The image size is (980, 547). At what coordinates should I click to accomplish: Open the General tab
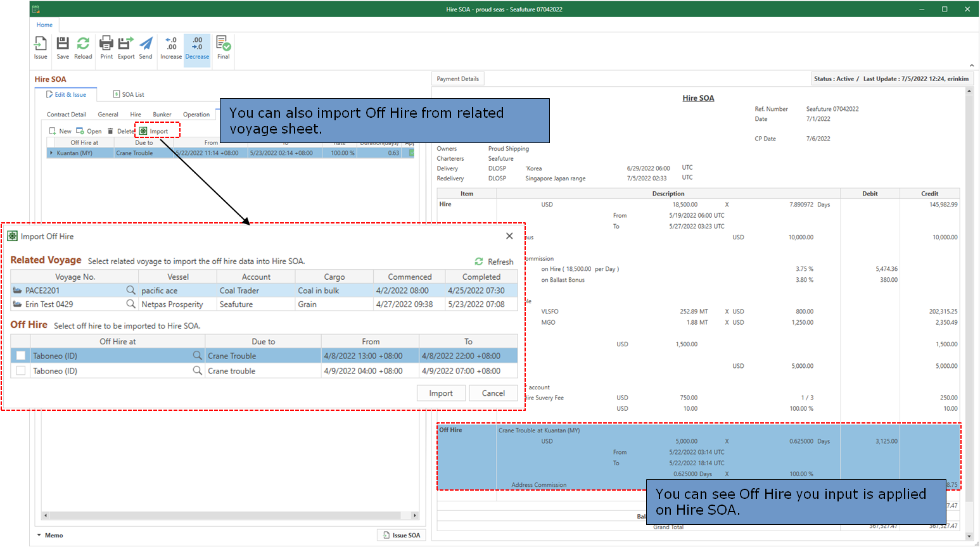click(108, 115)
